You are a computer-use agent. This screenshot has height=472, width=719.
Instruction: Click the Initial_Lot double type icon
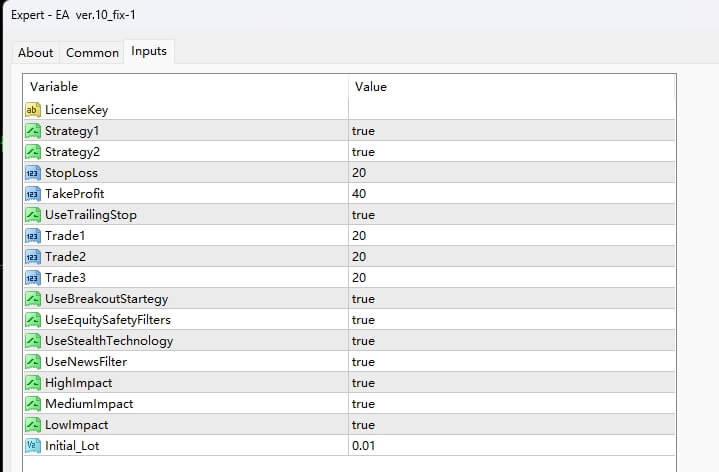pos(32,446)
